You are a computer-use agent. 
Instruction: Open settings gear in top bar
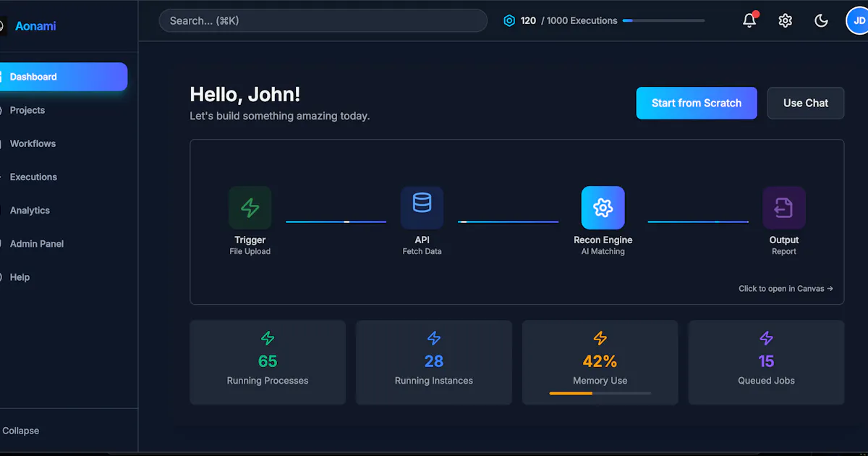[785, 20]
